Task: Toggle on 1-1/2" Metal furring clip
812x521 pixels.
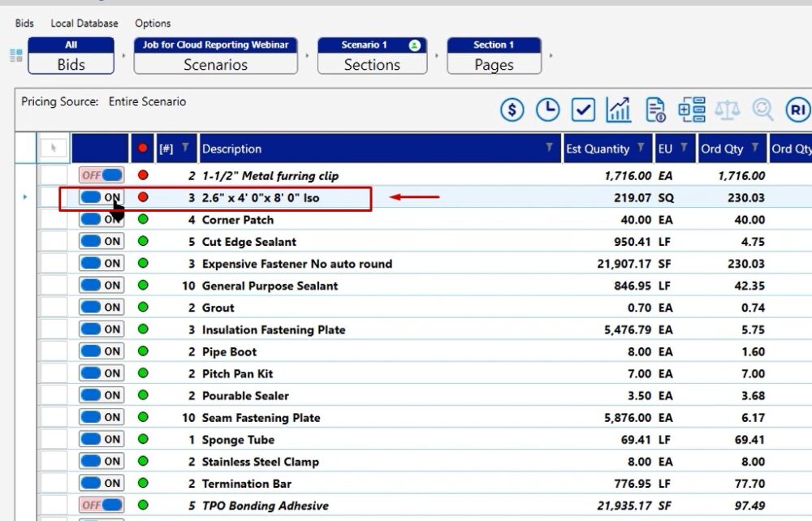Action: coord(101,175)
